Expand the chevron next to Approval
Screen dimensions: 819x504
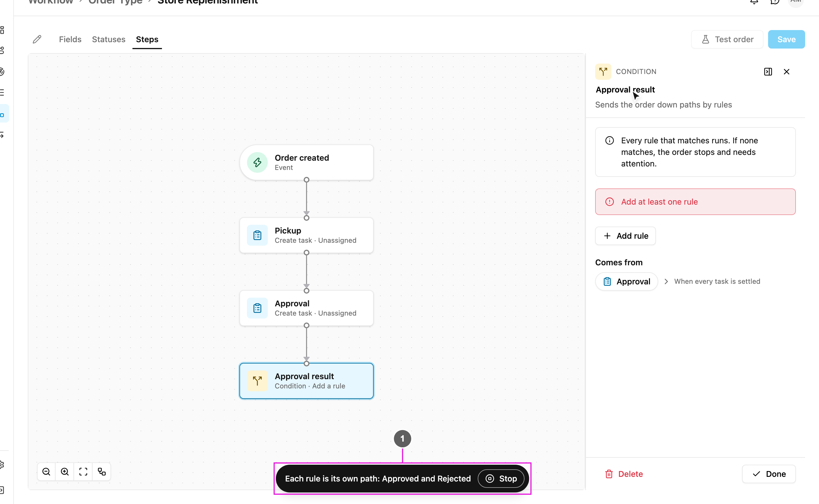[x=666, y=281]
